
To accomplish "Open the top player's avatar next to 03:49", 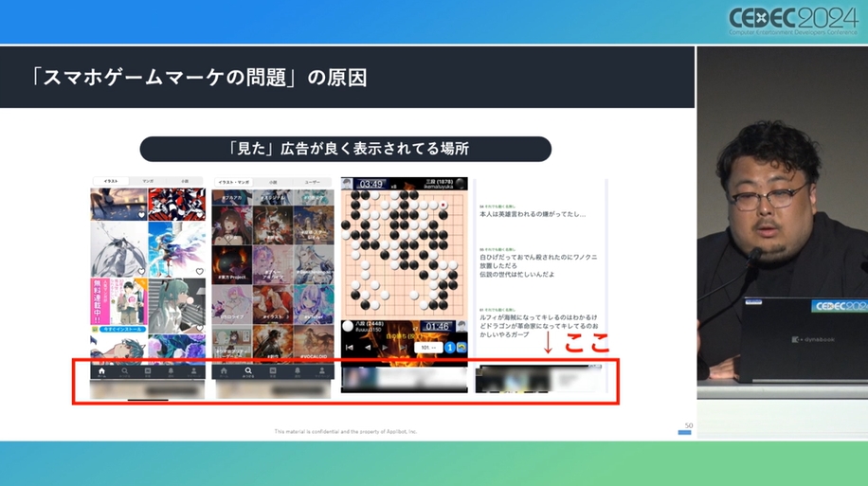I will (x=347, y=184).
